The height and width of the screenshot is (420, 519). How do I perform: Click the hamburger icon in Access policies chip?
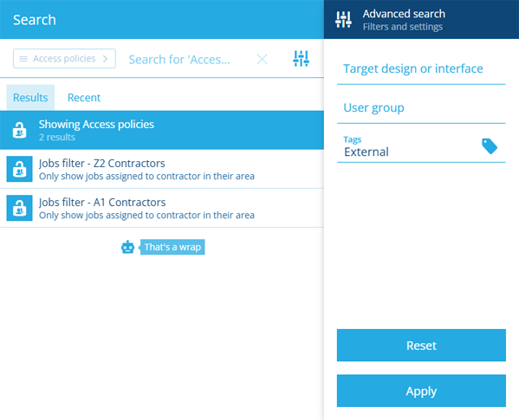coord(23,59)
